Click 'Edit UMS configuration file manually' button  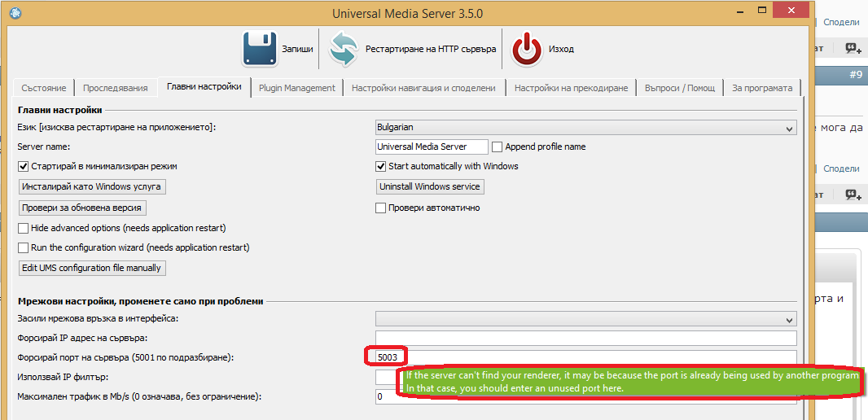click(92, 268)
